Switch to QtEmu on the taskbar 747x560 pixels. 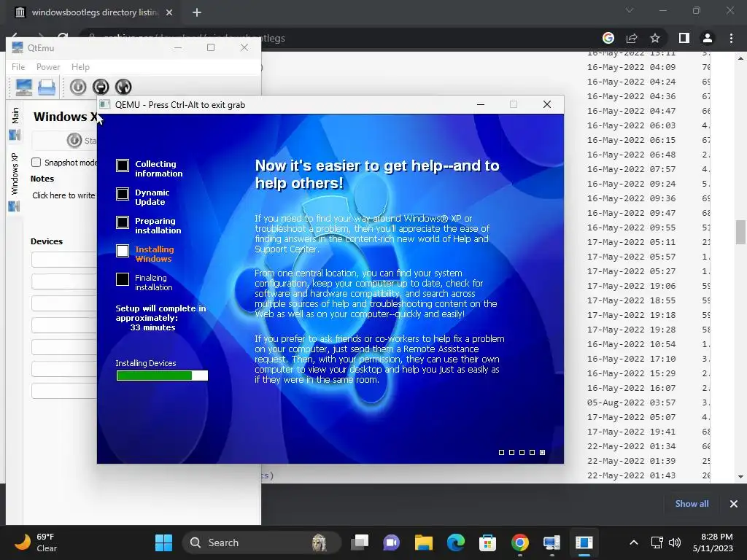[x=551, y=542]
